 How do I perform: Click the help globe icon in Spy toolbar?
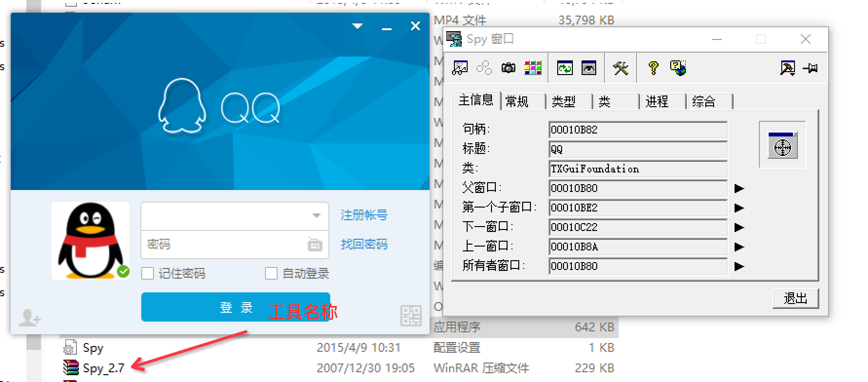pyautogui.click(x=678, y=68)
